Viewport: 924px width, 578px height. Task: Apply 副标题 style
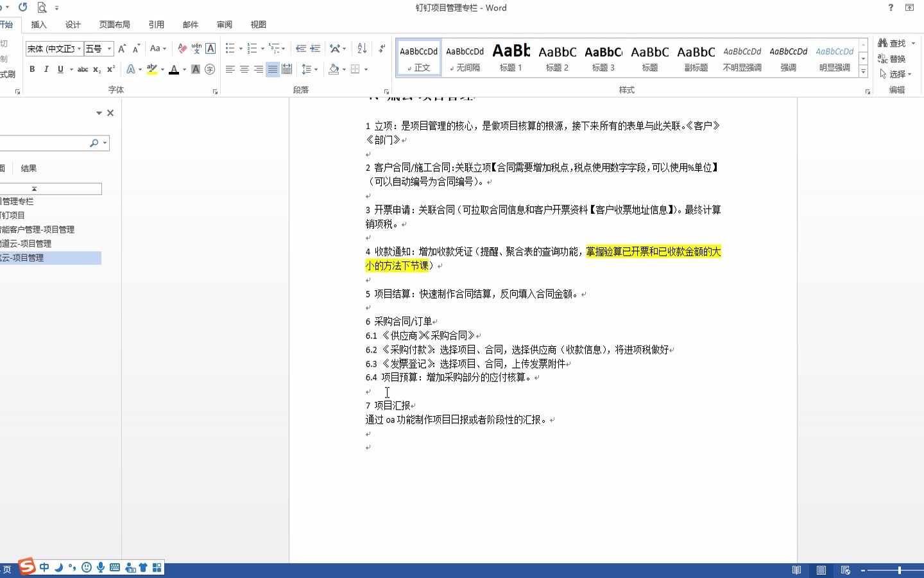(x=696, y=57)
